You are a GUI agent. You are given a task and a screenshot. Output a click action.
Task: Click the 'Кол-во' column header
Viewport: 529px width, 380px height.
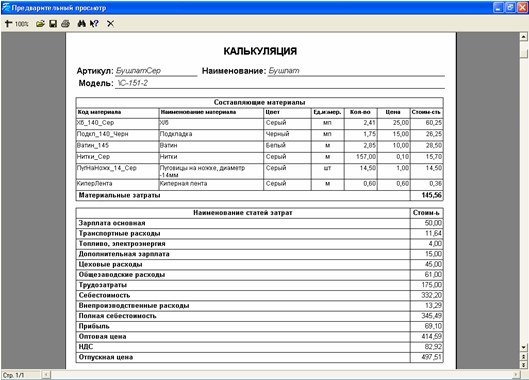pos(360,112)
